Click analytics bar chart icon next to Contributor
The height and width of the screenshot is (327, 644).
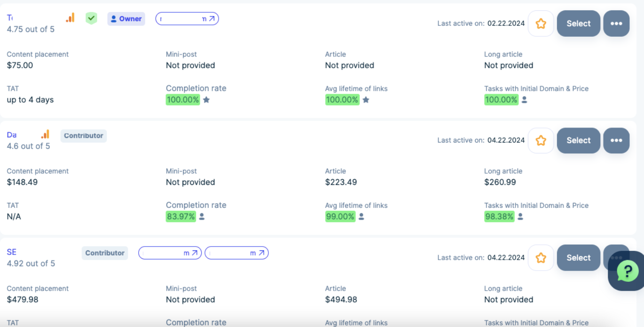45,135
